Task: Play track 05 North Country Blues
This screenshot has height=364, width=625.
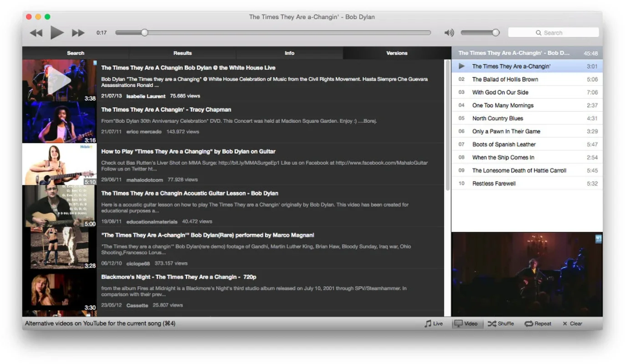Action: point(527,118)
